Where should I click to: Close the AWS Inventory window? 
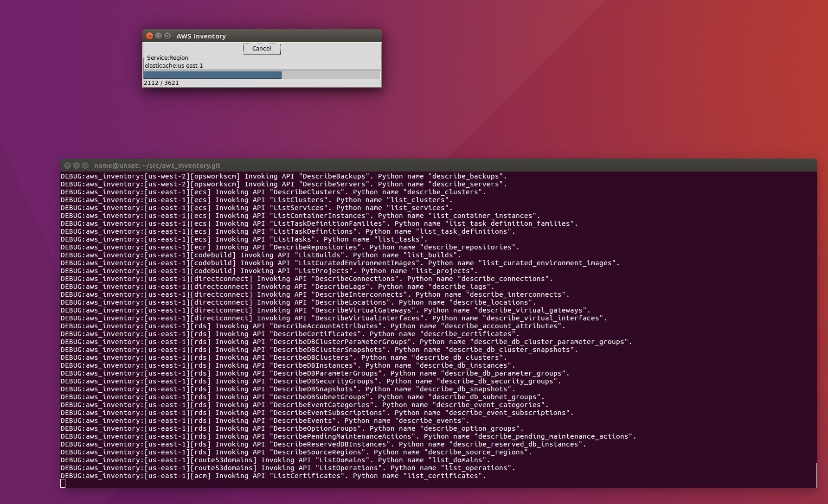click(x=149, y=36)
